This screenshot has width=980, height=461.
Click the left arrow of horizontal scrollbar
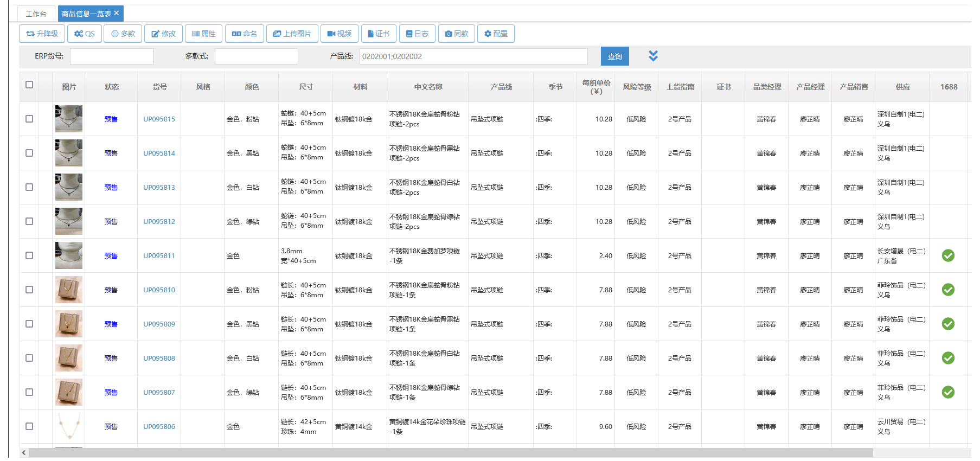[x=24, y=452]
